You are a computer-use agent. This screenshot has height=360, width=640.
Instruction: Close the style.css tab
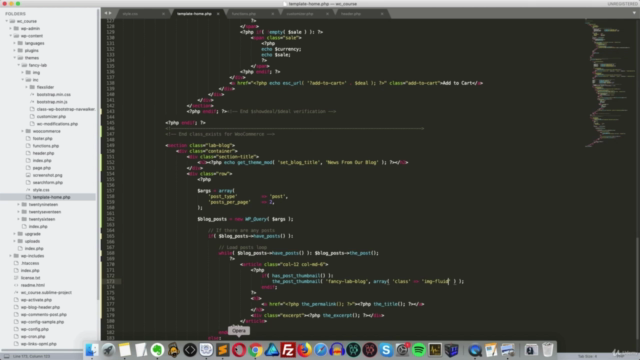(x=163, y=13)
